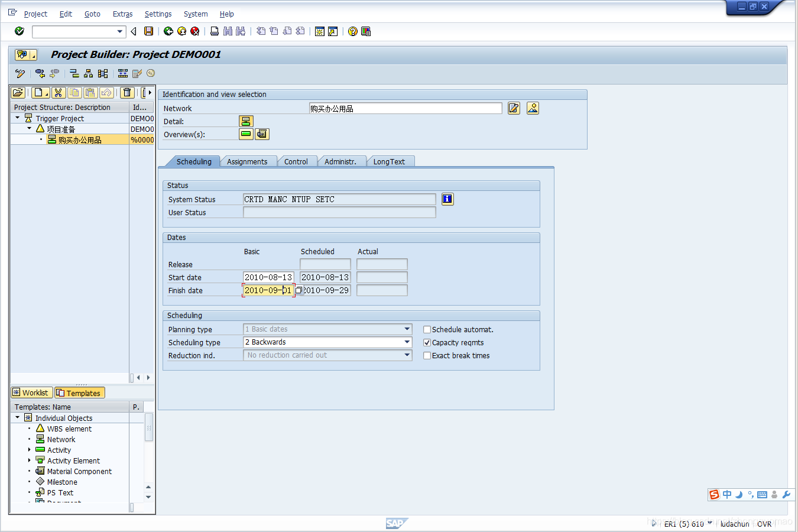Collapse the 项目准备 WBS node
Screen dimensions: 798x532
[x=29, y=128]
